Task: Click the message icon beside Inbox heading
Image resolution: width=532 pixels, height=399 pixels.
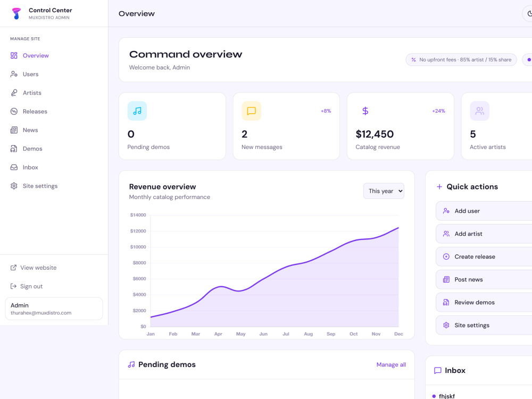Action: click(438, 370)
